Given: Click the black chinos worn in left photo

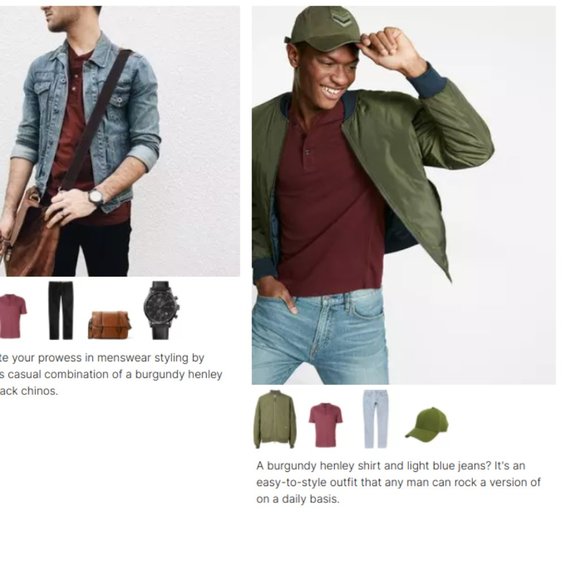Looking at the screenshot, I should pos(94,248).
